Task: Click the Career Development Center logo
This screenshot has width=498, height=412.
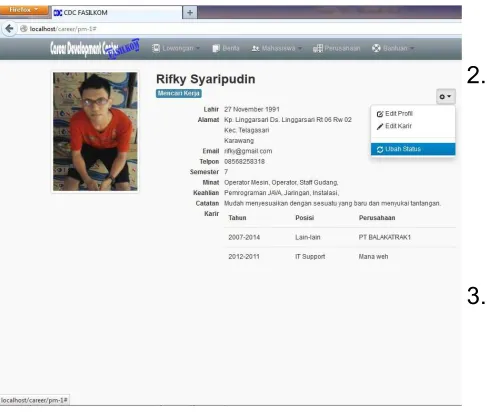Action: 95,49
